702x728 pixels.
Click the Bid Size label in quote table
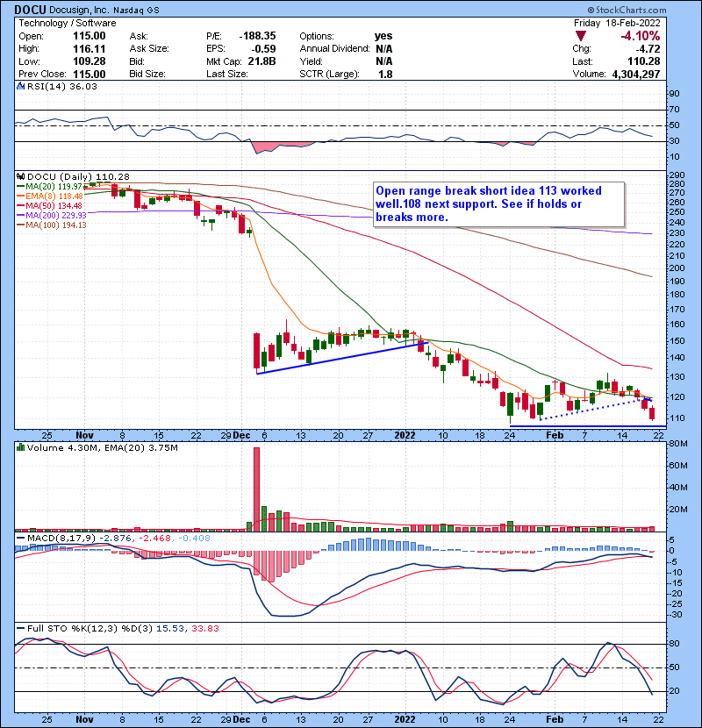147,75
